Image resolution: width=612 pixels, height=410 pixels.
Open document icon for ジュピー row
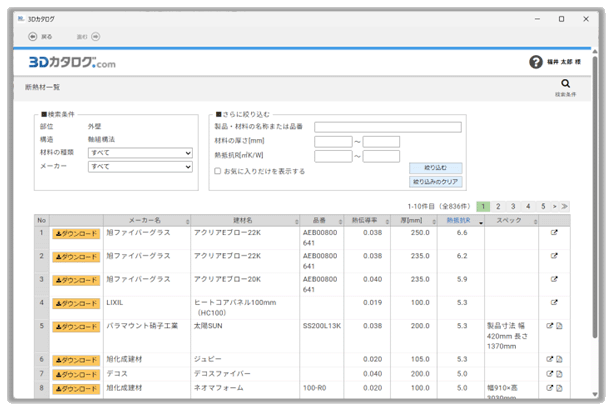click(x=559, y=359)
